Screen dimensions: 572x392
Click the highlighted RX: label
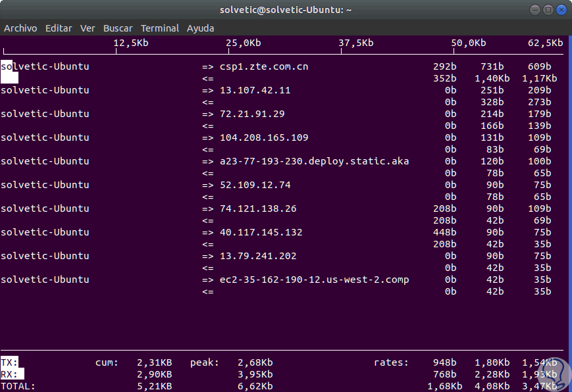point(12,374)
